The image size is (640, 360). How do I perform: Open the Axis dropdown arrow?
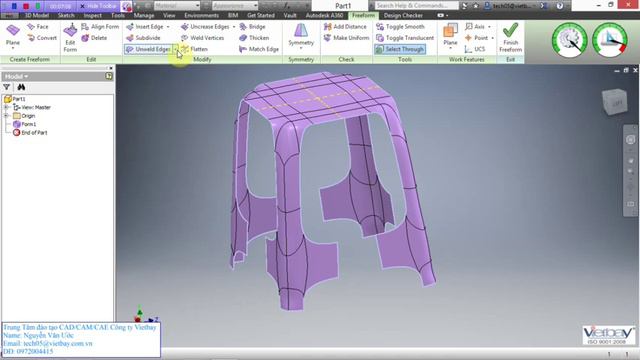coord(489,27)
